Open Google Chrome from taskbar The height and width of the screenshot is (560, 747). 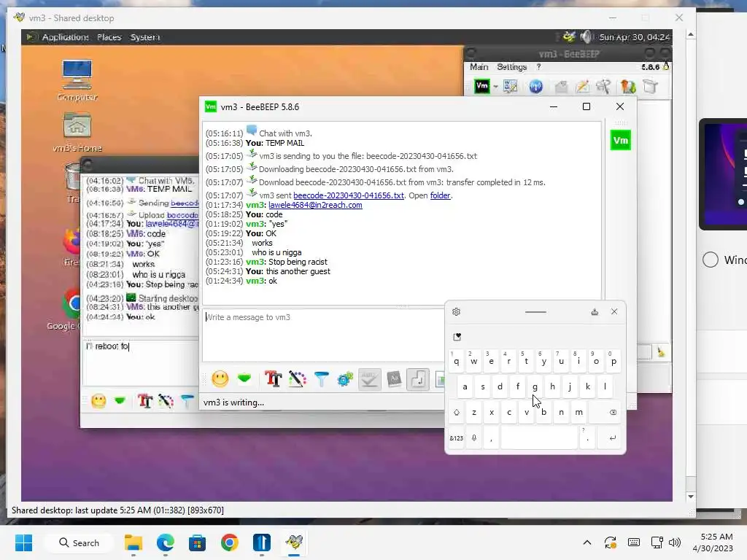coord(229,542)
